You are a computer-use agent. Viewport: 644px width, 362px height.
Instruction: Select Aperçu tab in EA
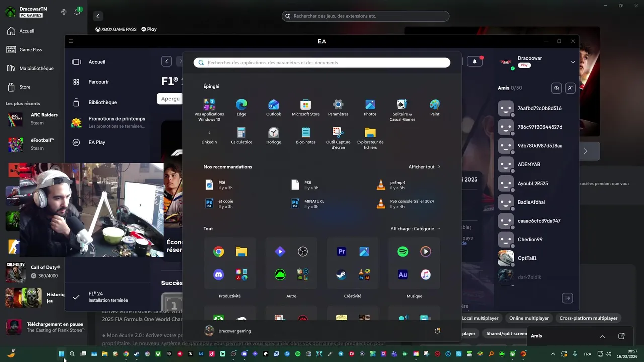(170, 99)
